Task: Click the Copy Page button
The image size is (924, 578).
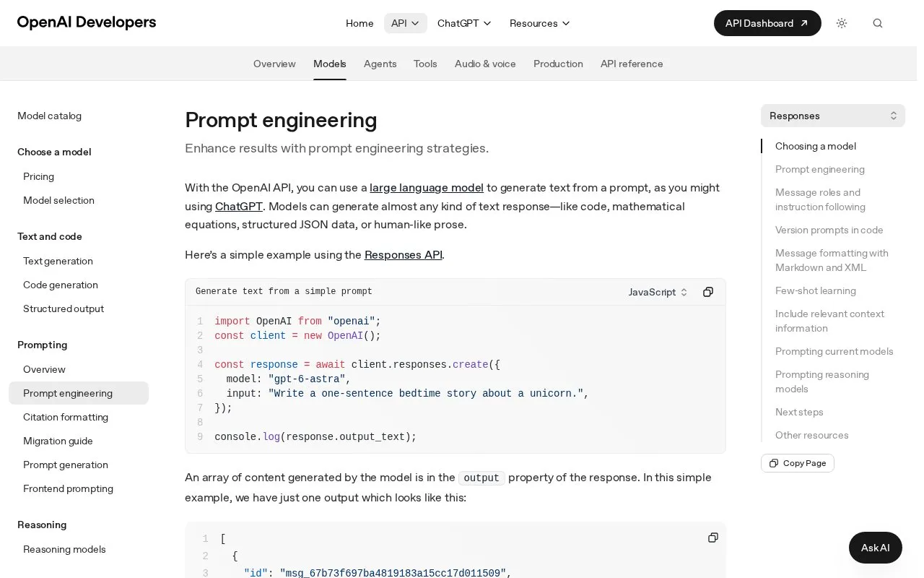Action: coord(798,463)
